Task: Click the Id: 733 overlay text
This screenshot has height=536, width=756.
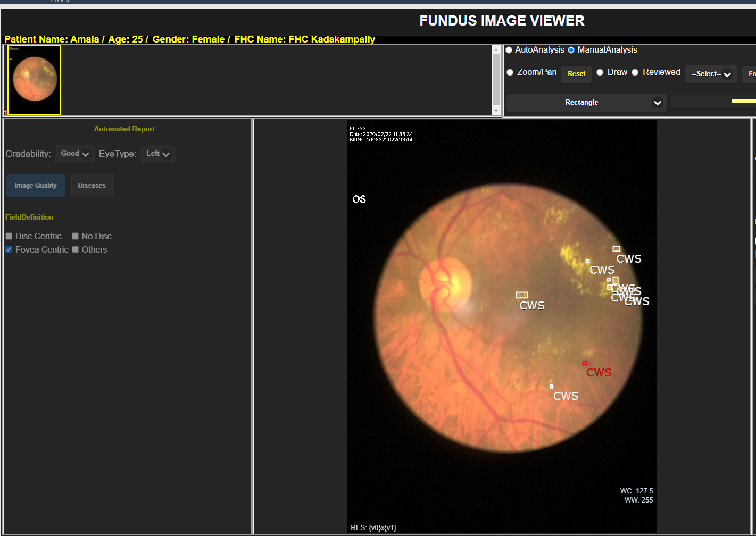Action: click(358, 129)
